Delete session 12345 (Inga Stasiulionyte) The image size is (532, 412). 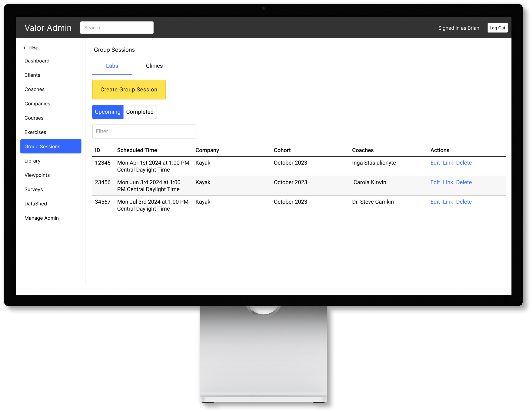click(464, 163)
